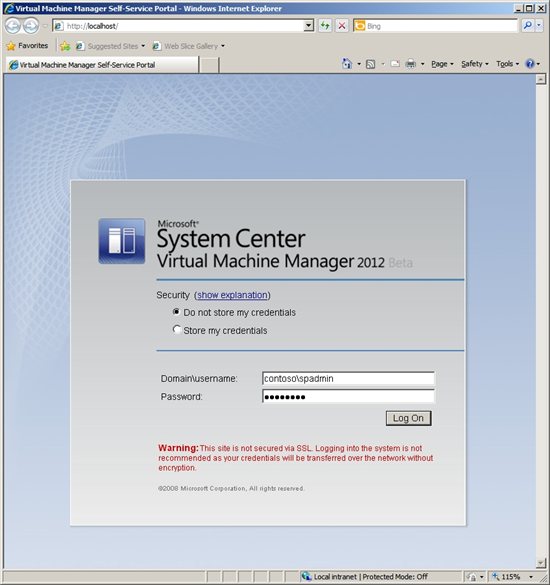Open the Page menu

pos(442,64)
